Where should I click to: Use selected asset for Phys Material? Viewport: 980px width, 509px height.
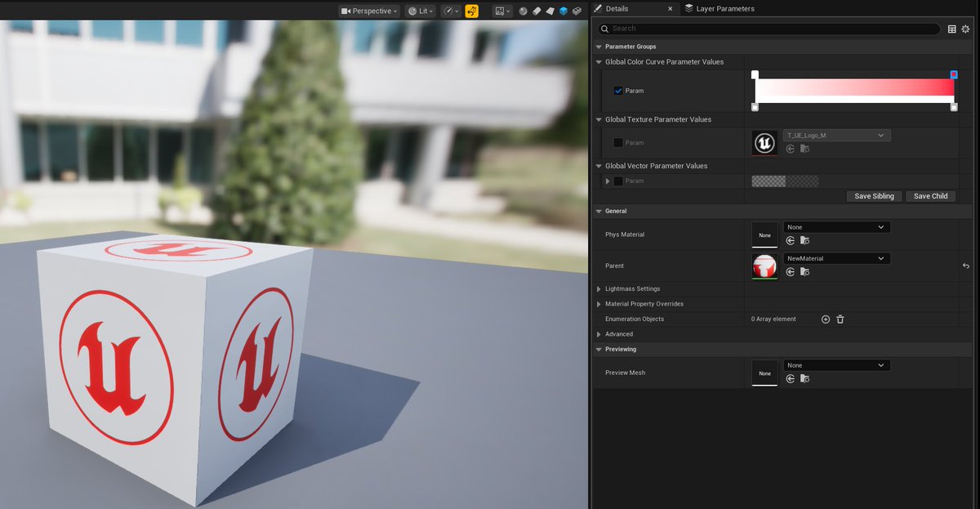[x=791, y=240]
